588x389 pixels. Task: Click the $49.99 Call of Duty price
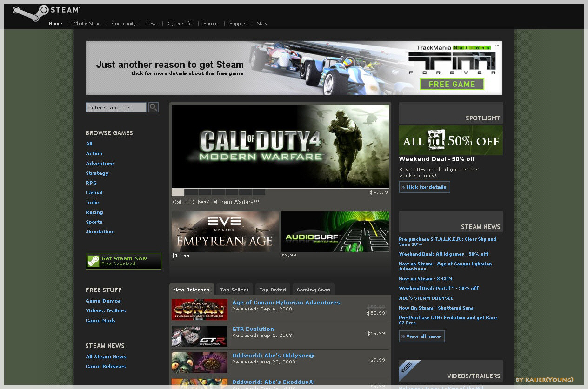pos(379,192)
